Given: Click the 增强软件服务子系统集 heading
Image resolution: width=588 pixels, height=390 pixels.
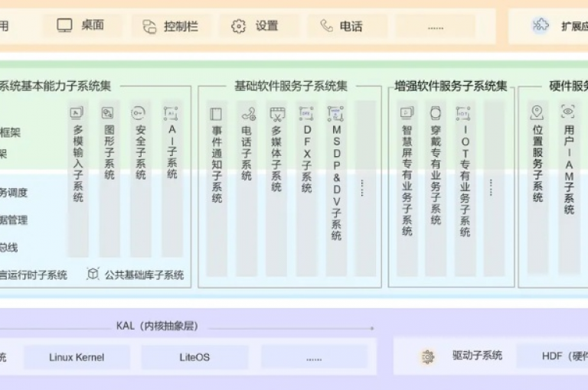Looking at the screenshot, I should tap(451, 86).
